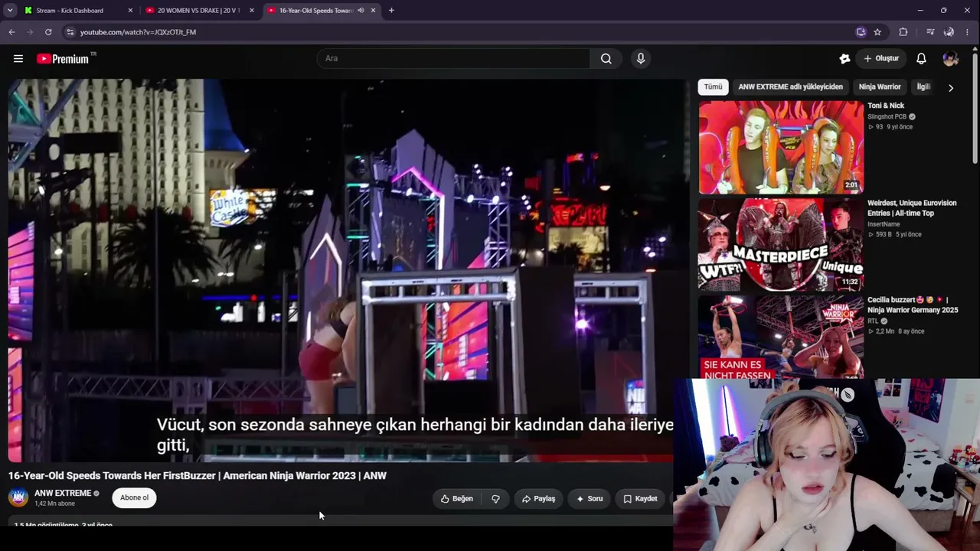
Task: Open the RTL channel name
Action: point(873,321)
